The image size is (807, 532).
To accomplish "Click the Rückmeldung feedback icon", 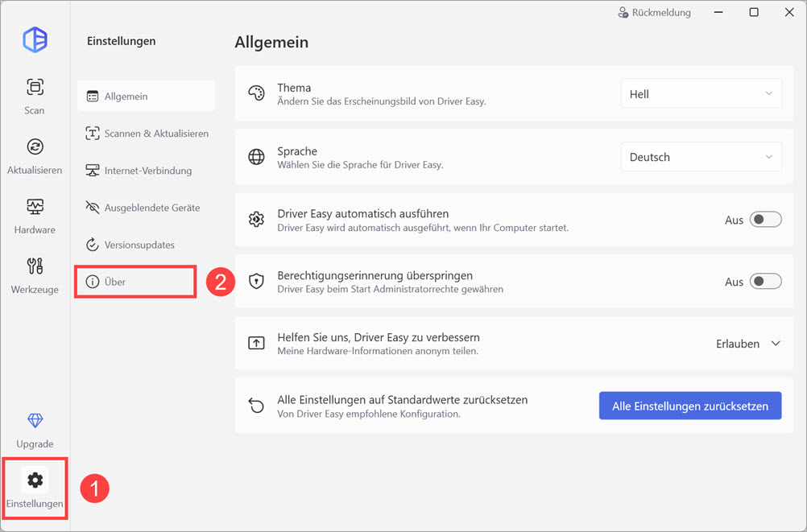I will pyautogui.click(x=623, y=12).
